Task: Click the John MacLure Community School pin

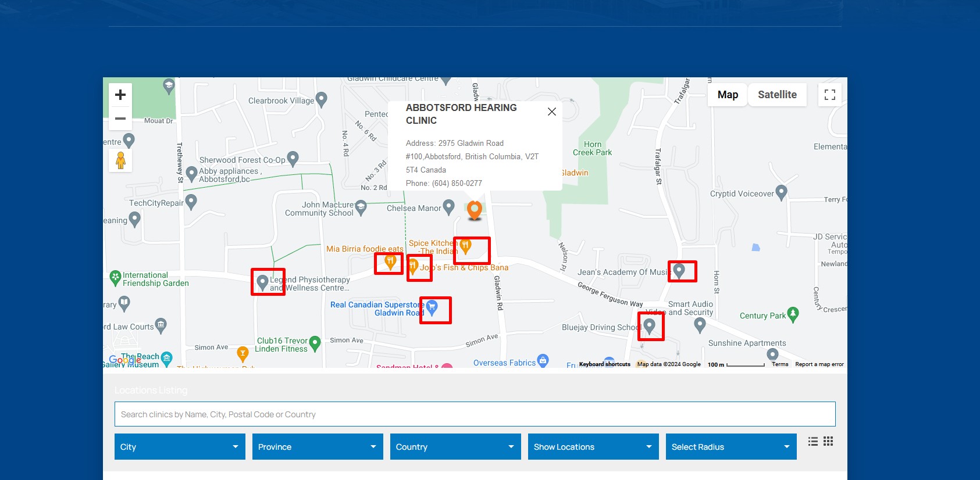Action: point(361,207)
